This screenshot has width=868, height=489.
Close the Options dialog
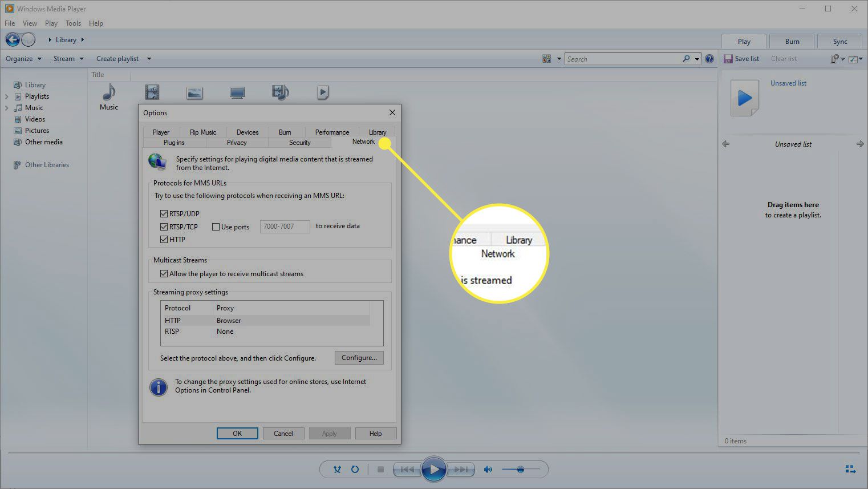(x=392, y=112)
